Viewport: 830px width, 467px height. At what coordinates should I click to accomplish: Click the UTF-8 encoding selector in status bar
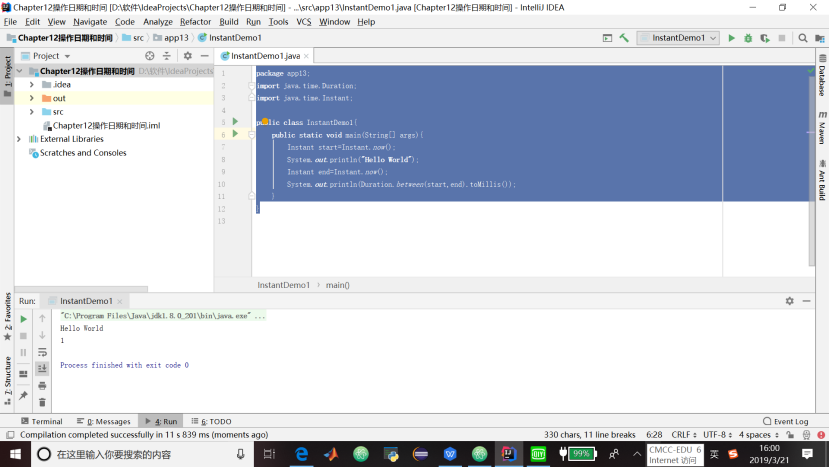(x=718, y=435)
